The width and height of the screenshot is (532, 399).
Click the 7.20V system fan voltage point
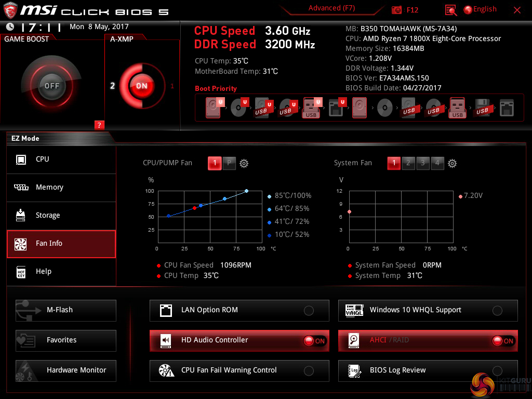pos(350,212)
